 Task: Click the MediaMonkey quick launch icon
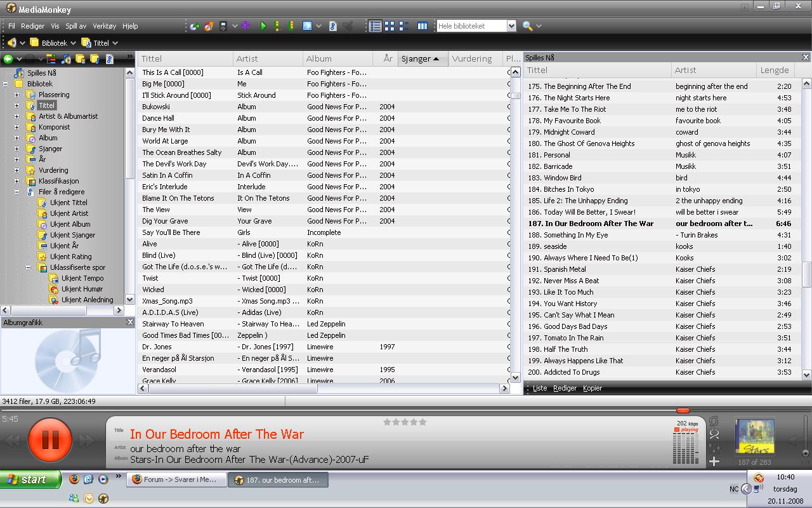tap(103, 498)
